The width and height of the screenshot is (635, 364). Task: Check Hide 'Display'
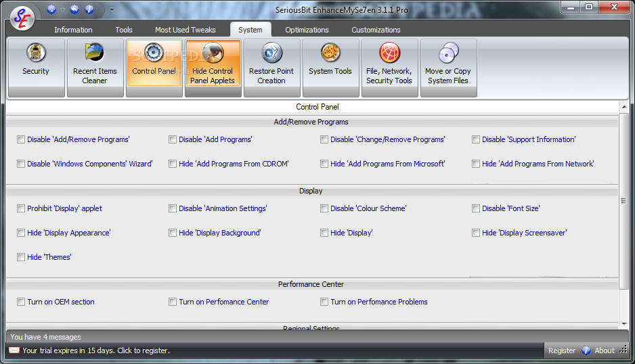pyautogui.click(x=324, y=233)
